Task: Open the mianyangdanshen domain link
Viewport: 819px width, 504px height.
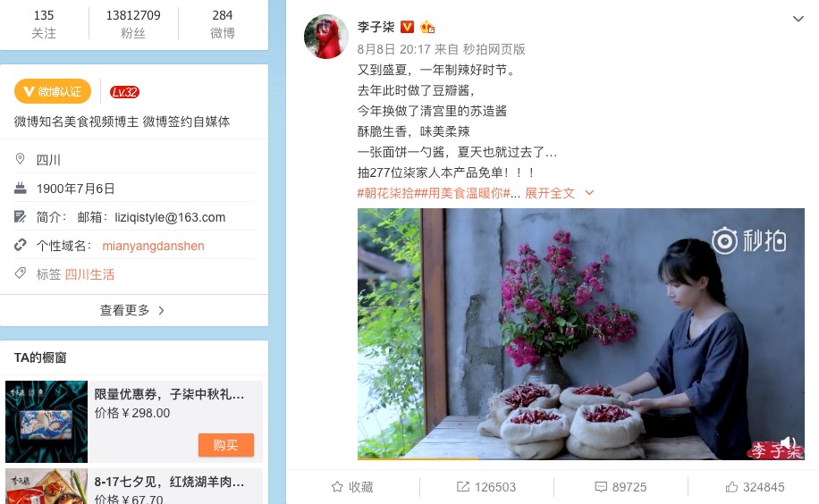Action: click(153, 246)
